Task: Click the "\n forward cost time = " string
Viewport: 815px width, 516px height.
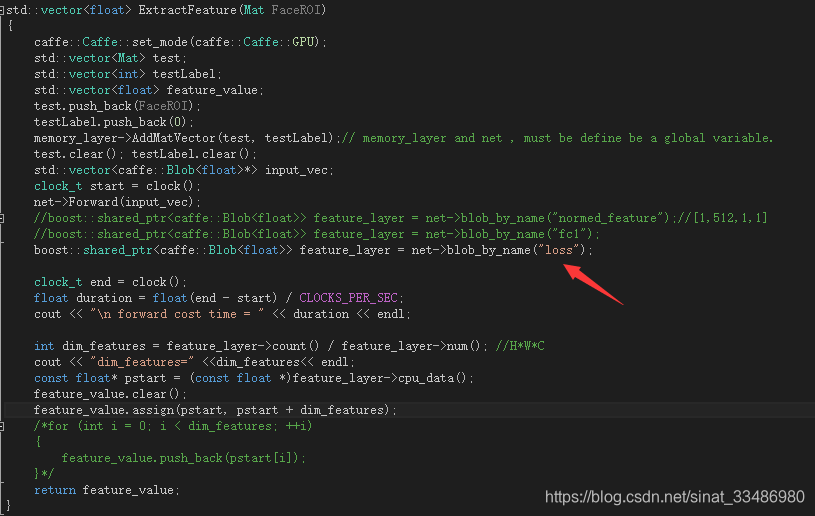Action: click(177, 314)
